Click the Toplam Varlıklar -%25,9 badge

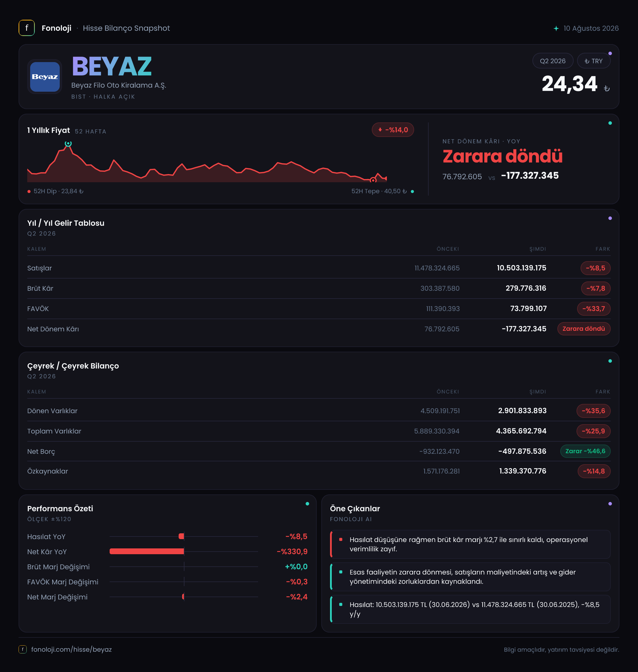click(x=593, y=431)
